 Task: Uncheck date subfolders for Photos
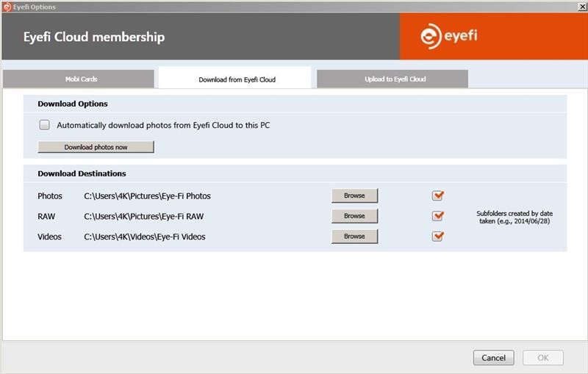click(x=437, y=195)
